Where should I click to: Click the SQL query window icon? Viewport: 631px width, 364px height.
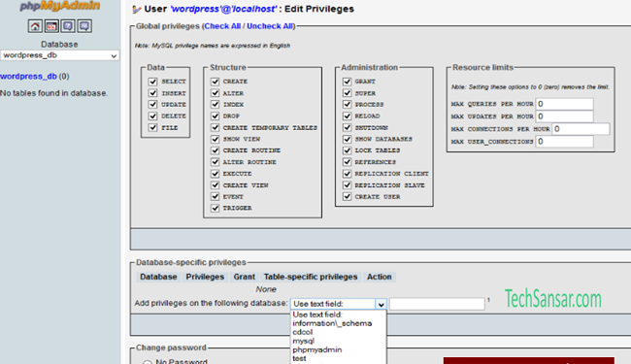[x=51, y=26]
